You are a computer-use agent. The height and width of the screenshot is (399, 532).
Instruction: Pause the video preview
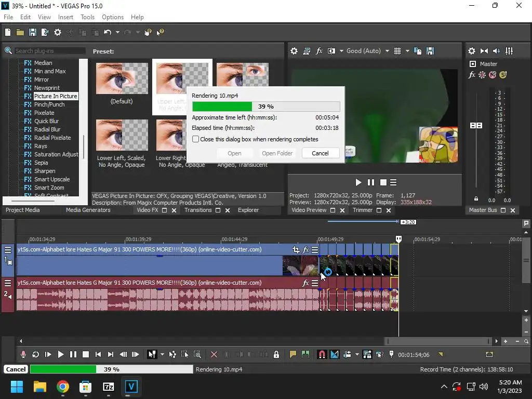371,182
